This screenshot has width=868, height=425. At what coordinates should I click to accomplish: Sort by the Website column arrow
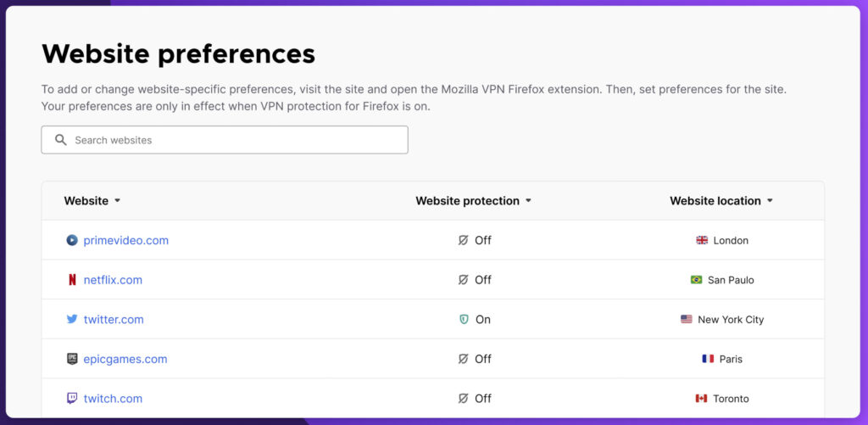[117, 201]
